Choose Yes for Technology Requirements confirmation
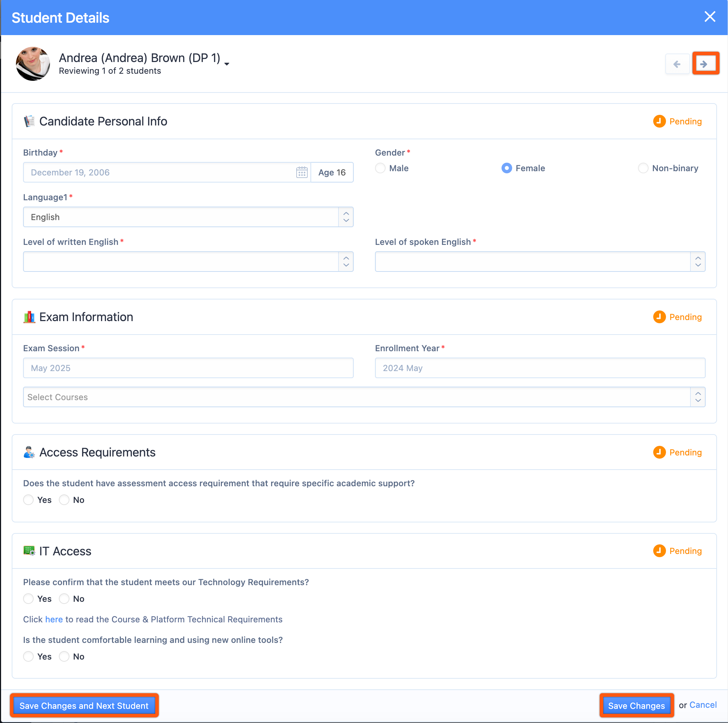The height and width of the screenshot is (723, 728). click(x=29, y=599)
